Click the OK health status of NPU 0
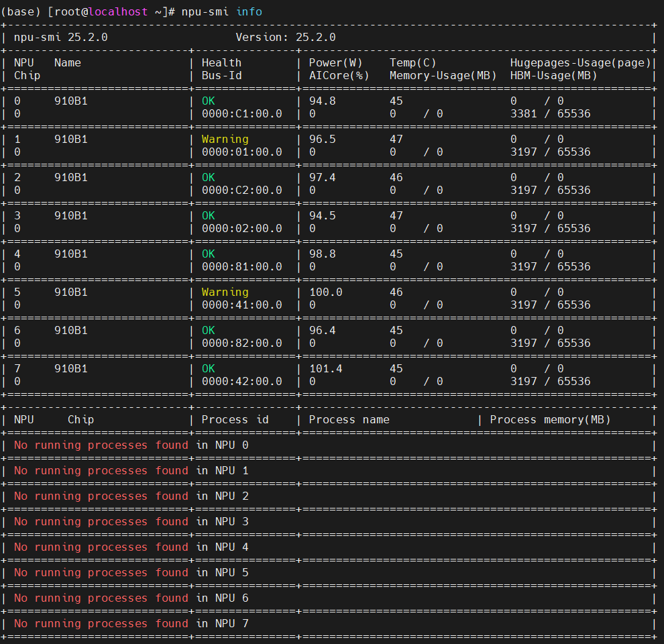Viewport: 664px width, 644px height. point(209,101)
